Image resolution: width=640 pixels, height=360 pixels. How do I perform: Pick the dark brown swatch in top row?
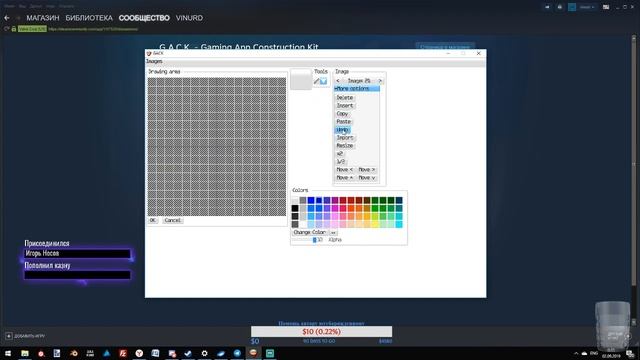367,200
